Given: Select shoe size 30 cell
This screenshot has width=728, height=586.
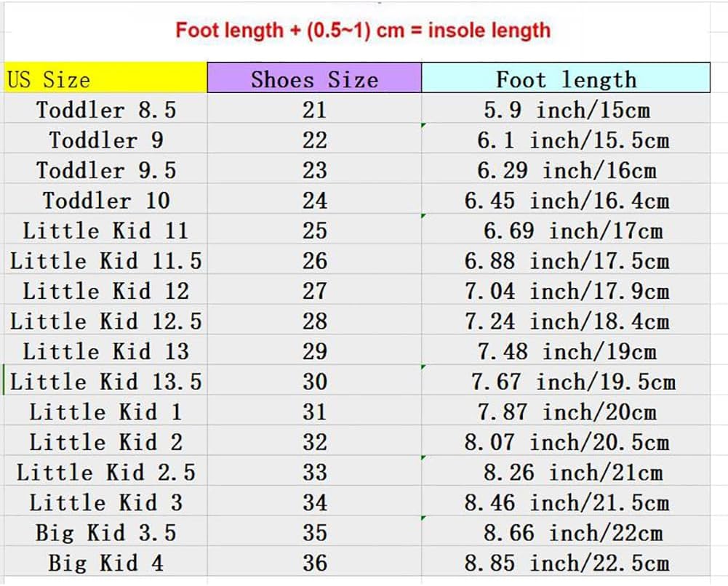Looking at the screenshot, I should (314, 382).
